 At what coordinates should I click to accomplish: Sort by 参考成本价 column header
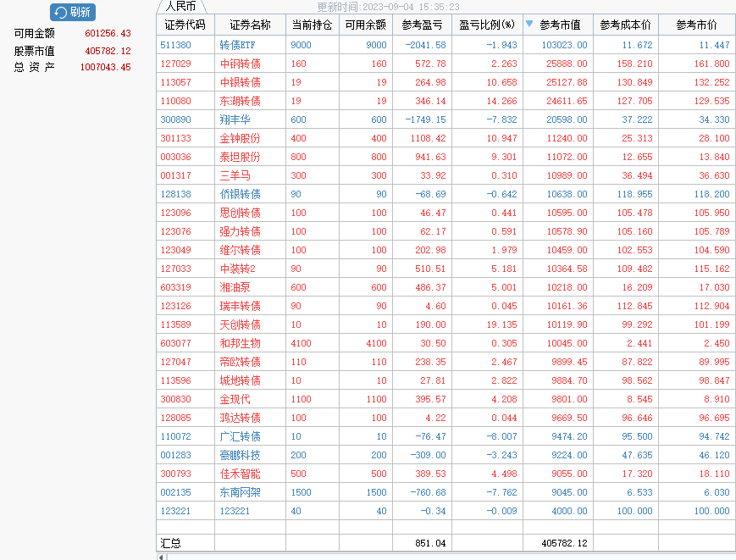point(625,25)
